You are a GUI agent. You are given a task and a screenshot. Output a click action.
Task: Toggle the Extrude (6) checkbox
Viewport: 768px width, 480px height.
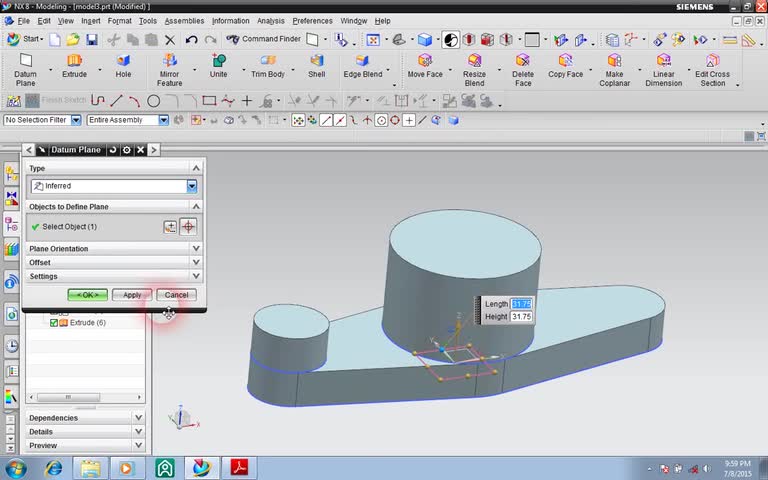pyautogui.click(x=55, y=323)
